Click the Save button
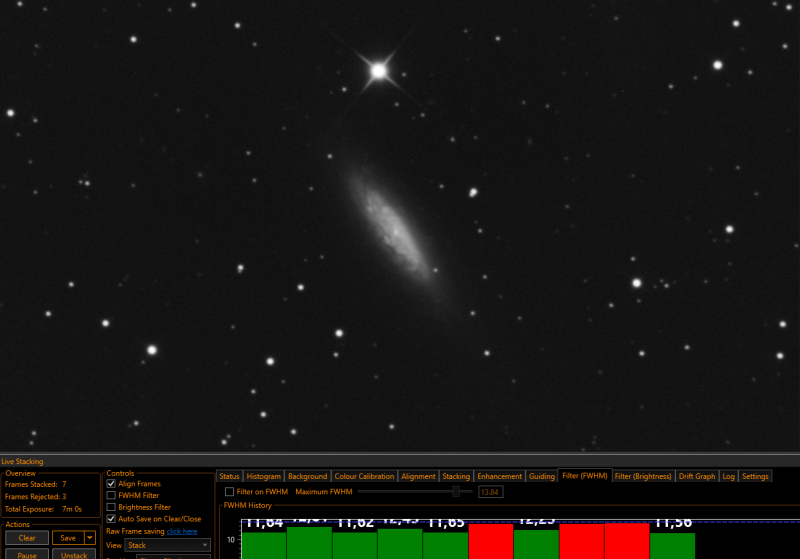Screen dimensions: 800x559 pos(68,538)
